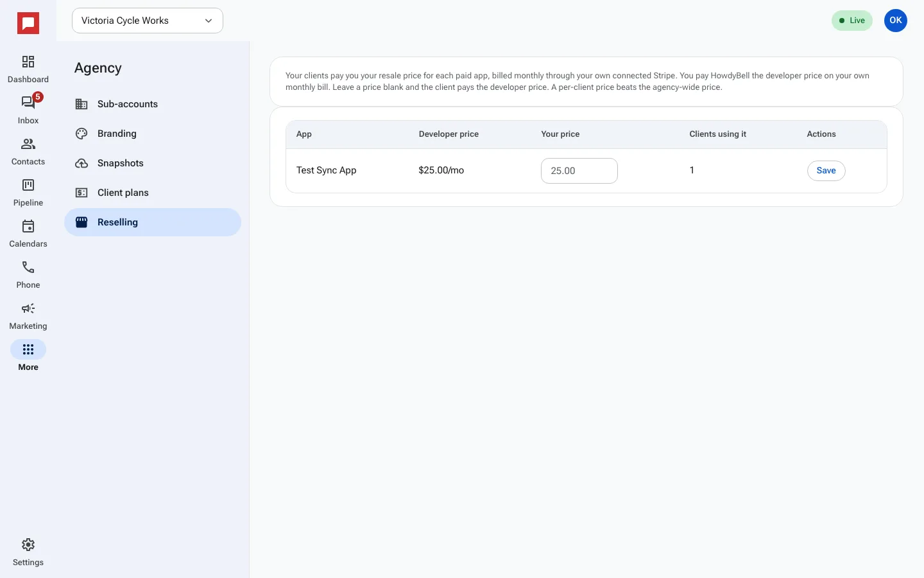Open the Settings gear icon
This screenshot has height=578, width=924.
click(x=28, y=545)
